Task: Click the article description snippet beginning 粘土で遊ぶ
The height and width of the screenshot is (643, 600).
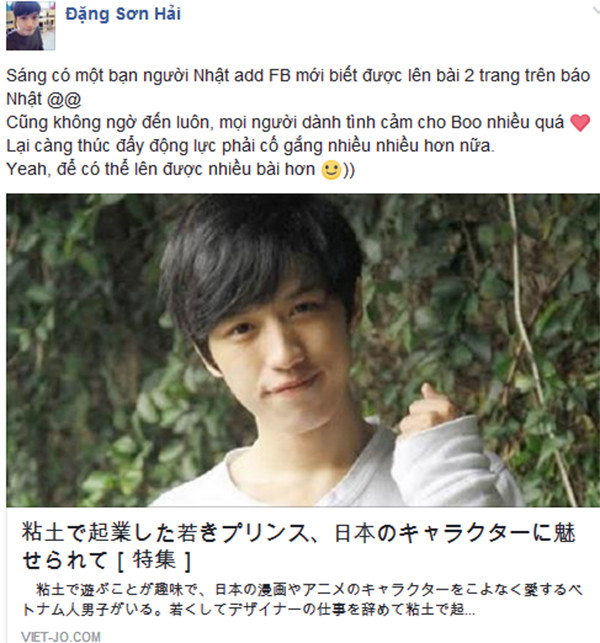Action: (x=301, y=600)
